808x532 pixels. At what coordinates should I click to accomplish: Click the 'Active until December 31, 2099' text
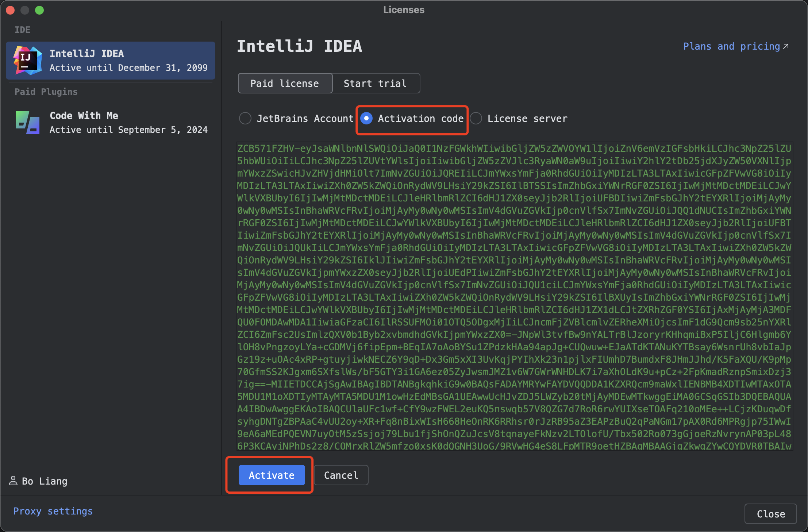point(128,68)
